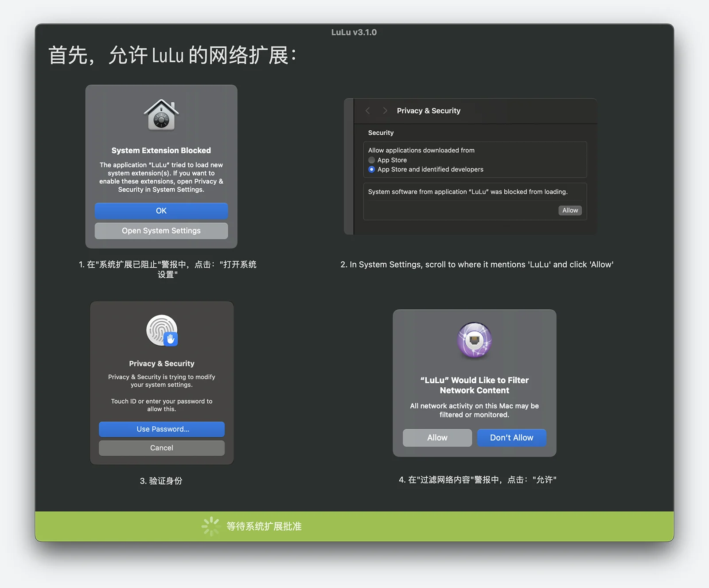Click Don't Allow button
Viewport: 709px width, 588px height.
[x=512, y=438]
